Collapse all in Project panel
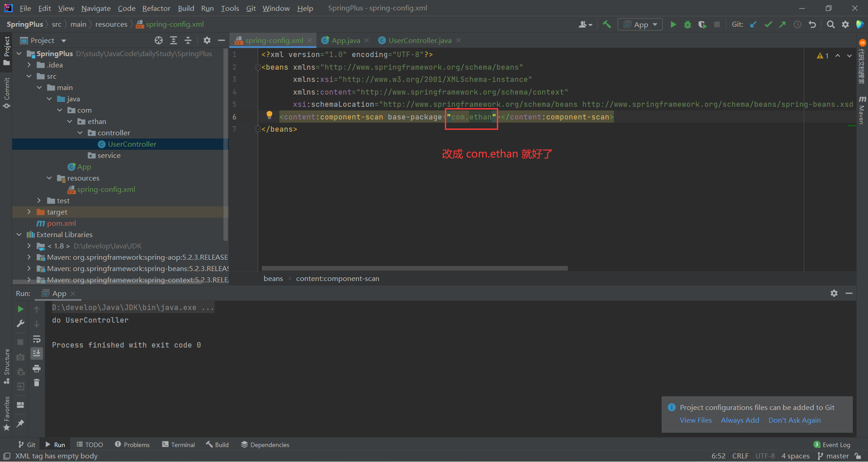The image size is (868, 462). point(188,40)
